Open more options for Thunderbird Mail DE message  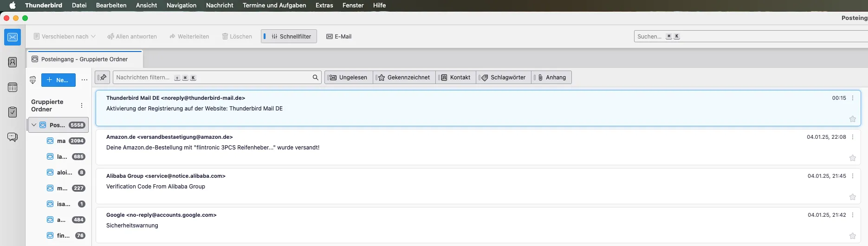point(853,98)
